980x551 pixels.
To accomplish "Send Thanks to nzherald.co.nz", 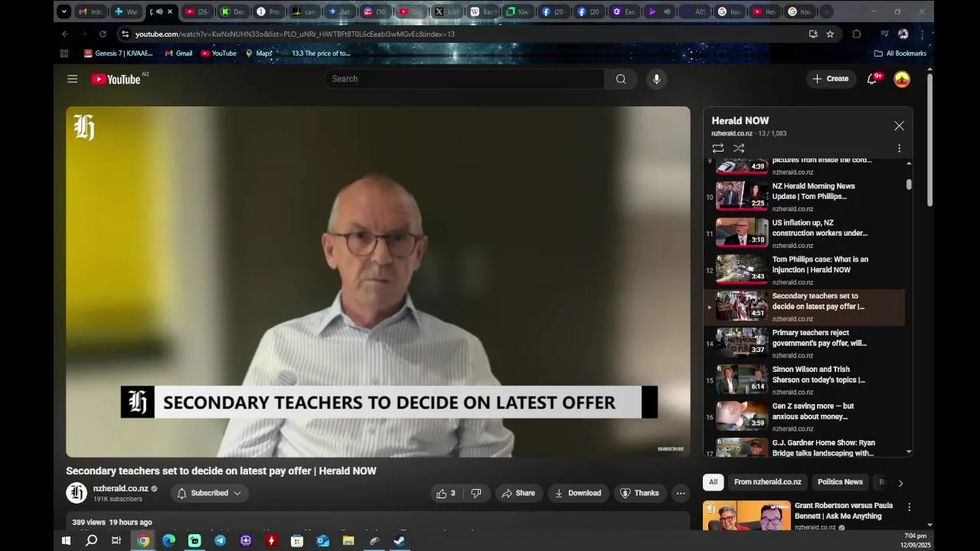I will (x=639, y=493).
